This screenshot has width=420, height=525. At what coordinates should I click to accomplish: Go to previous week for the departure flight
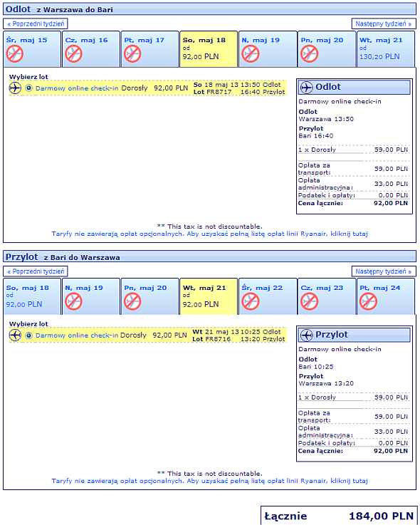pos(36,24)
